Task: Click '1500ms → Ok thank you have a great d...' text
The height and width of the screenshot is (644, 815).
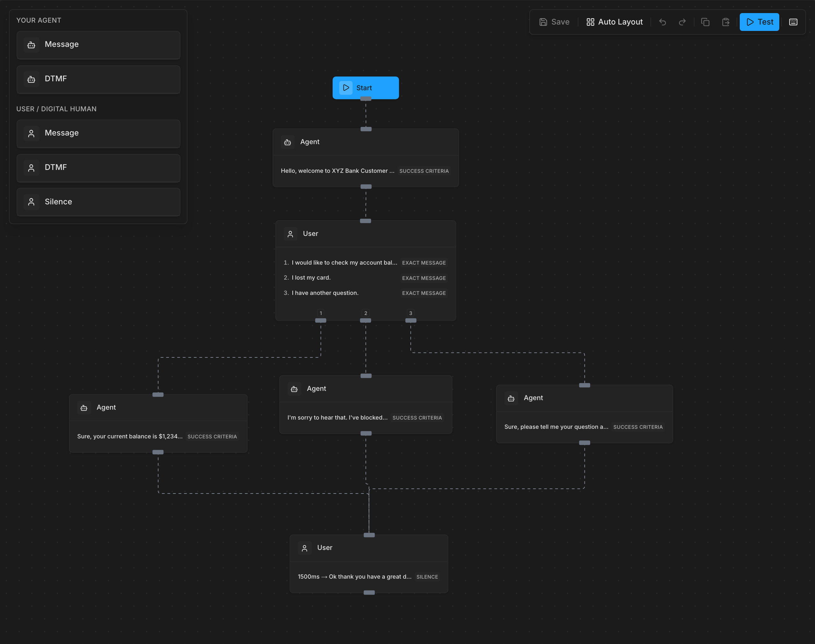Action: (355, 576)
